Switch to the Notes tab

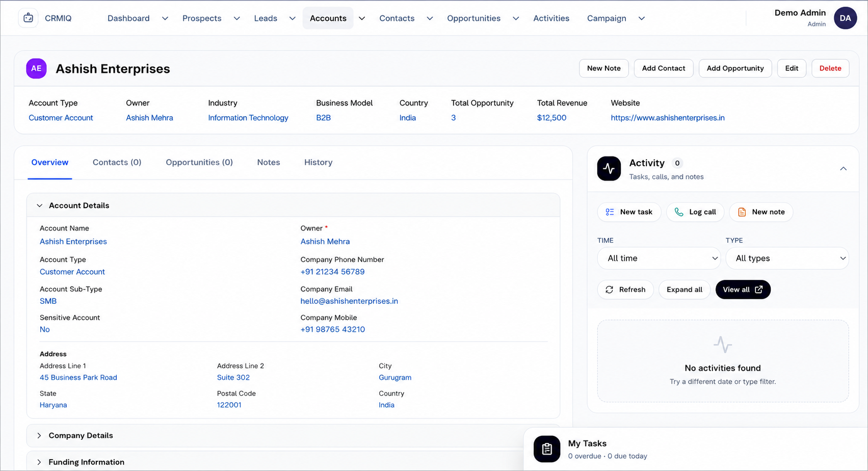(269, 162)
